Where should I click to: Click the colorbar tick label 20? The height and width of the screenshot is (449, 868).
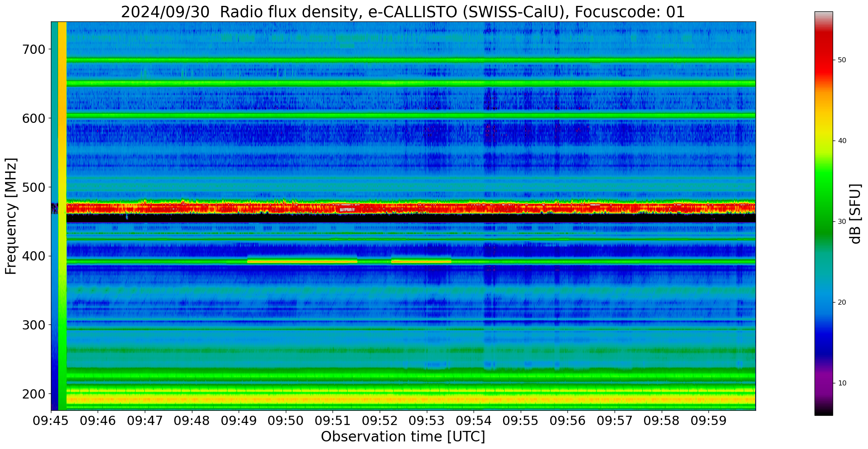click(x=842, y=303)
